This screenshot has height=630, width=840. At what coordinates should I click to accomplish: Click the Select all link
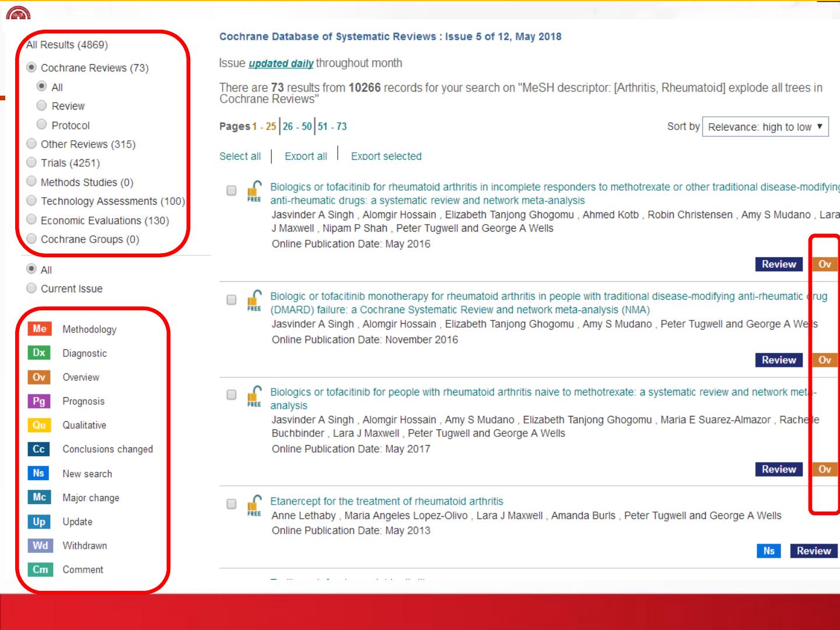[240, 156]
